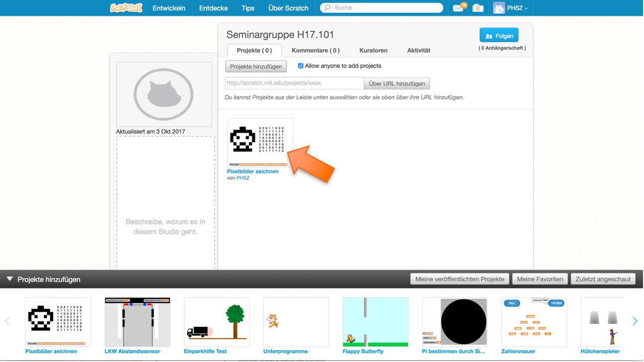
Task: Show Meine Favoriten projects
Action: coord(540,279)
